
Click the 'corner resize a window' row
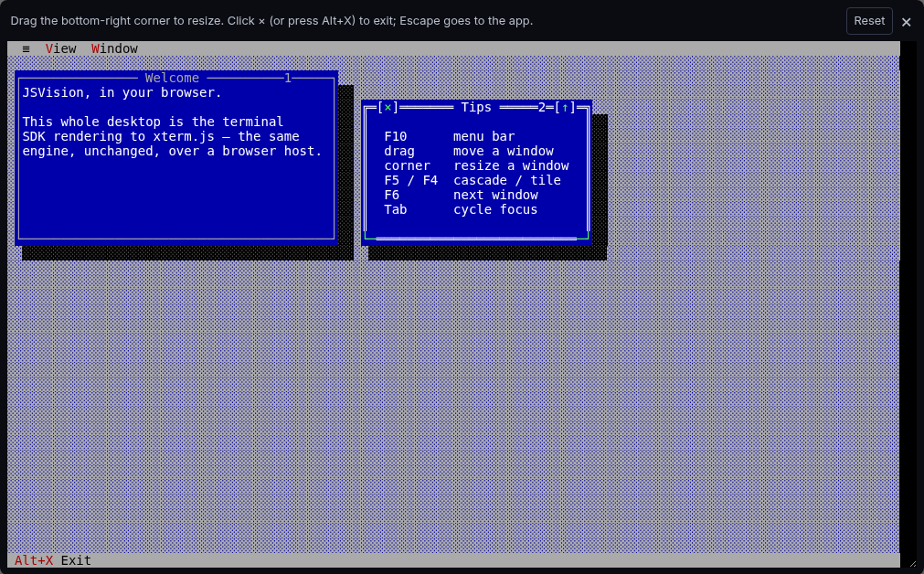coord(477,166)
